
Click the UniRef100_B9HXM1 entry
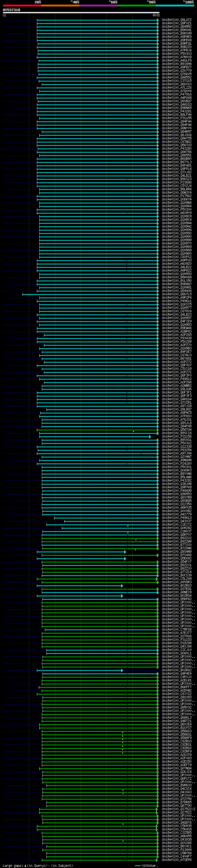pos(176,30)
